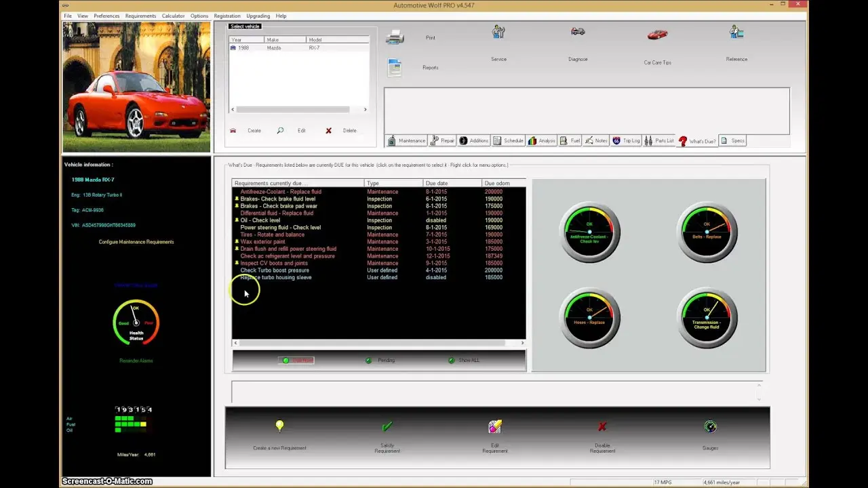This screenshot has width=868, height=488.
Task: Open the Requirements menu
Action: pos(140,16)
